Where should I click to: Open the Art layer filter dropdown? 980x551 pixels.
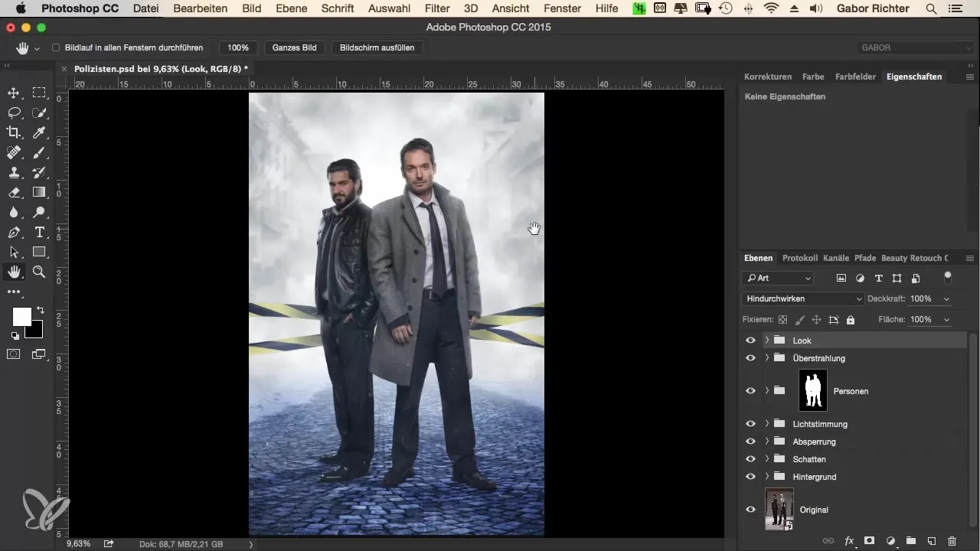(778, 279)
